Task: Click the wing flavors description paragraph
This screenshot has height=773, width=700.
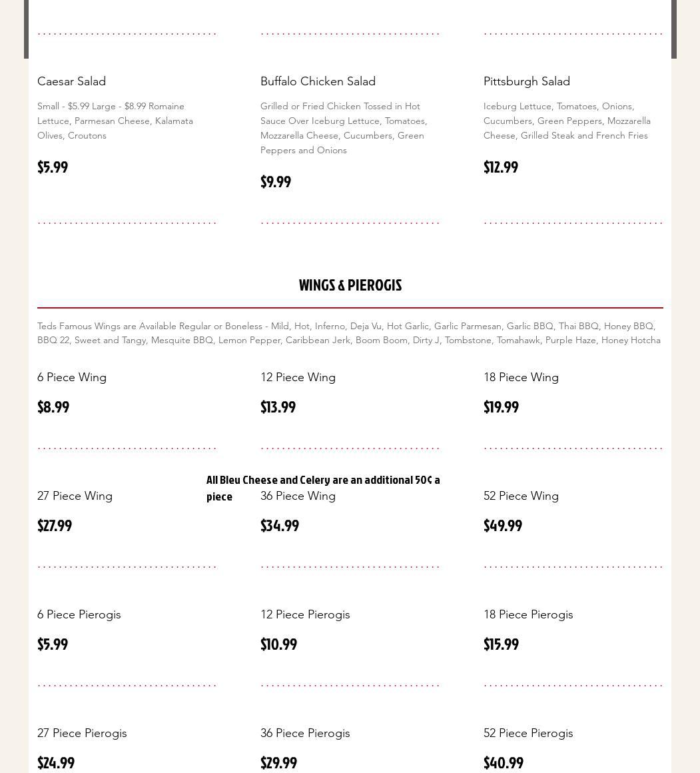Action: (x=349, y=333)
